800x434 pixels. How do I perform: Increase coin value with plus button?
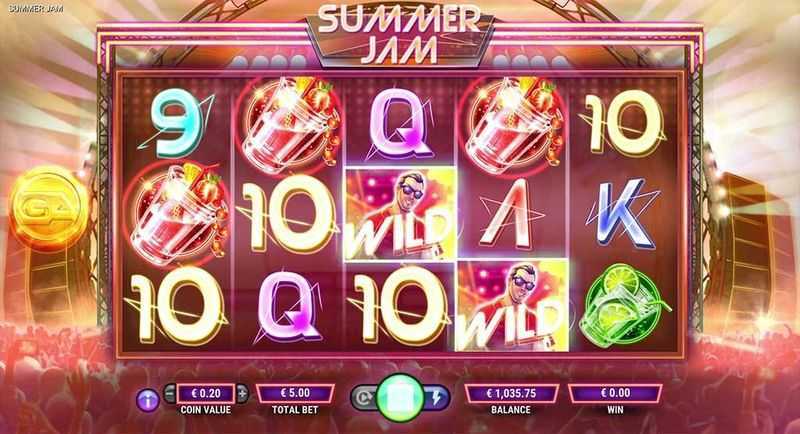click(242, 394)
